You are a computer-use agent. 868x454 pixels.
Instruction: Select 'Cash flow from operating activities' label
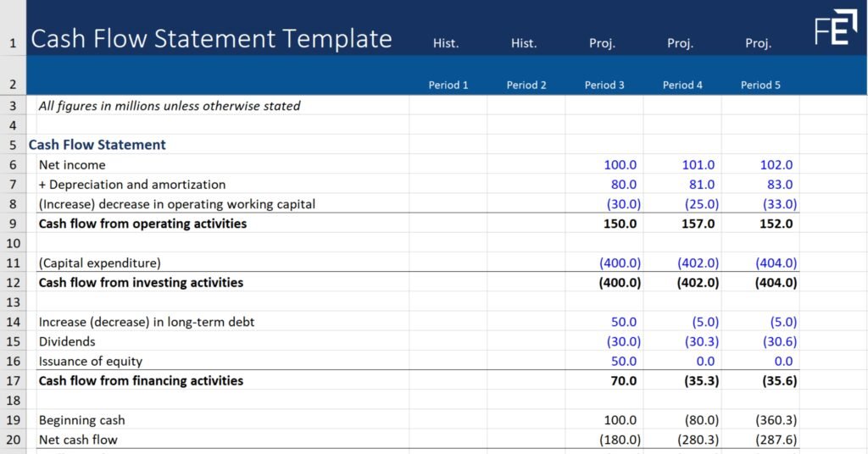pos(142,224)
